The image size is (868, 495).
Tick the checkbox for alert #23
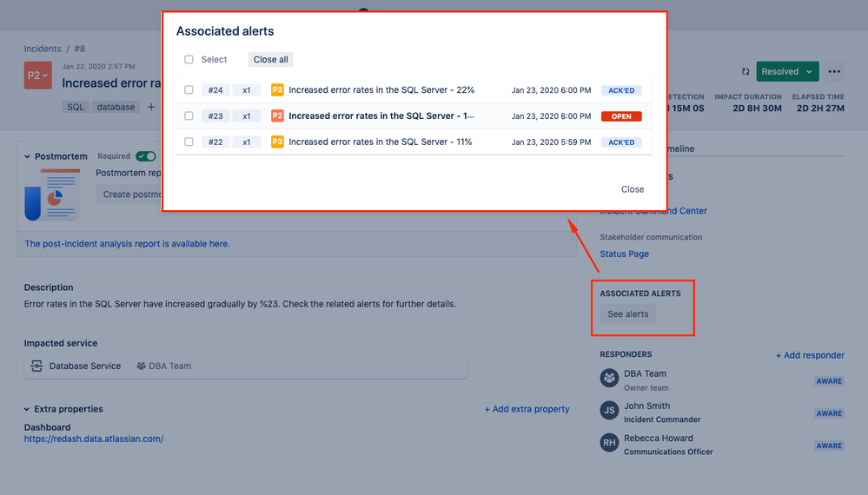point(189,115)
